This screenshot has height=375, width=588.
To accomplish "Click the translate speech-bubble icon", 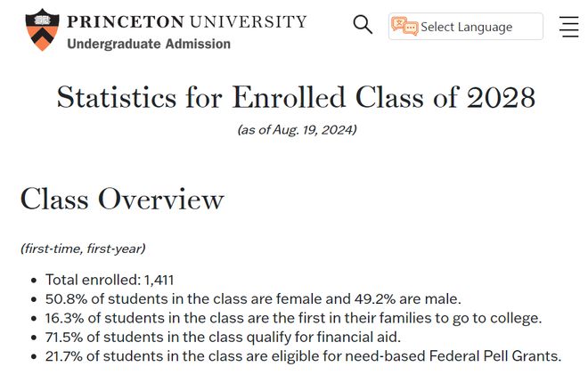I will (x=404, y=26).
